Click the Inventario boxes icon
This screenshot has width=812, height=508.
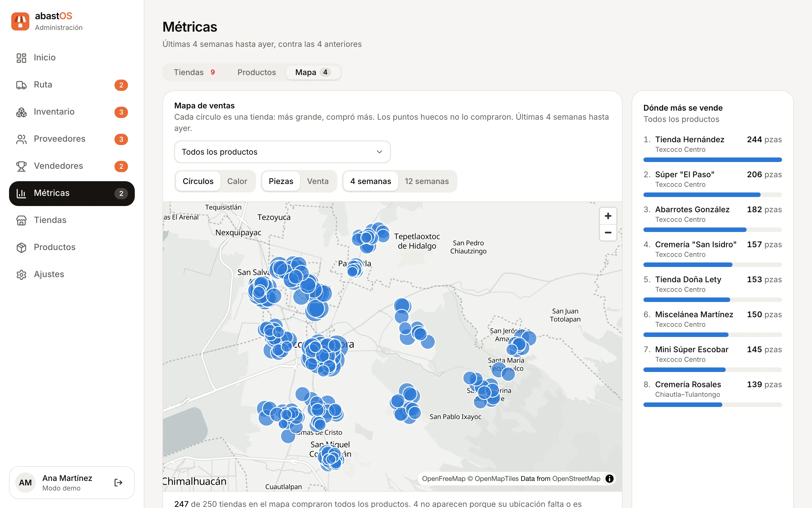point(21,112)
